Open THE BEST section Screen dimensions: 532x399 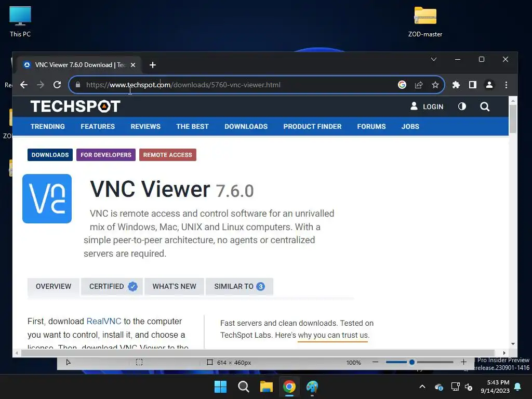192,126
